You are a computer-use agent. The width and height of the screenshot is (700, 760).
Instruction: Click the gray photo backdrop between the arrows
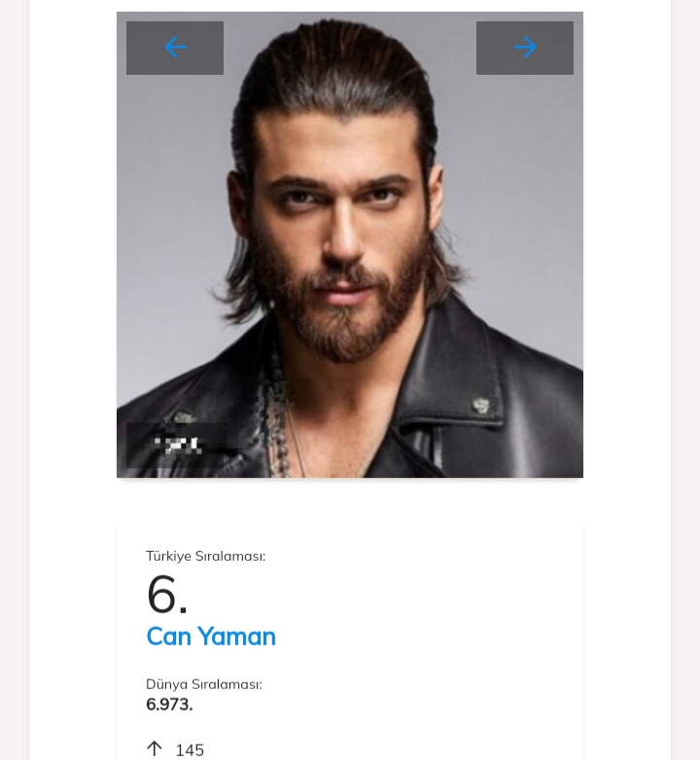350,27
